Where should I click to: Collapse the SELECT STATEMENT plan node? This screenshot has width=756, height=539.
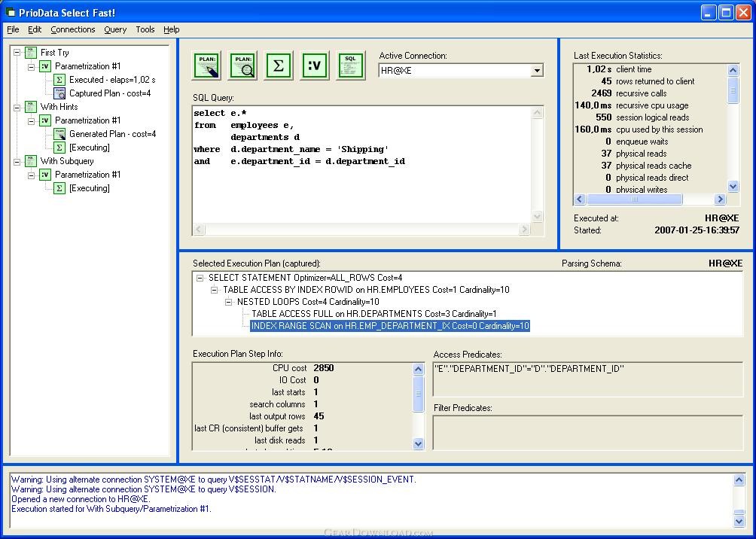tap(200, 279)
